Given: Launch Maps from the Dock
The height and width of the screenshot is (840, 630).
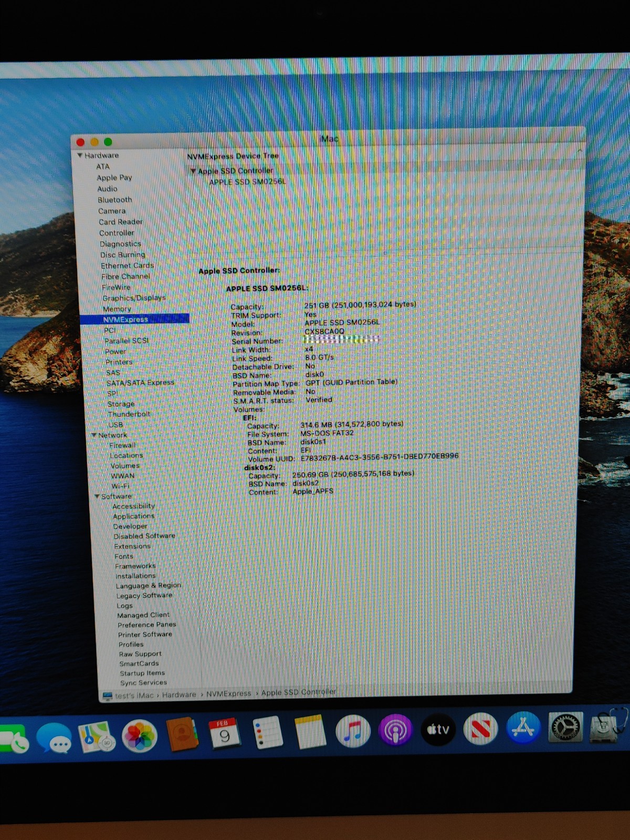Looking at the screenshot, I should coord(97,736).
